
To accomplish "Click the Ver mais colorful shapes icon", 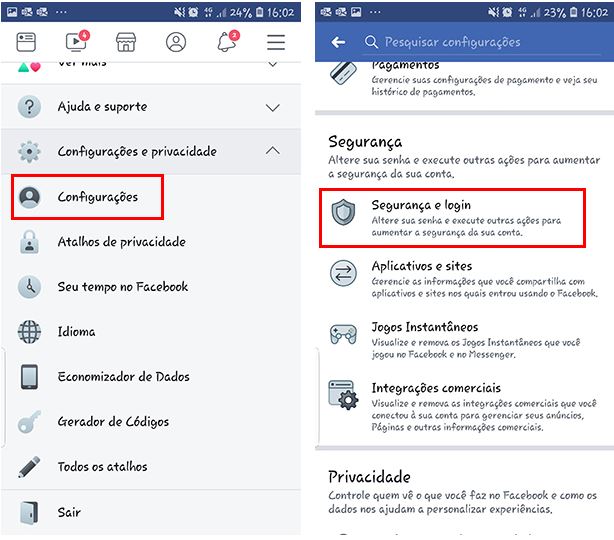I will point(29,67).
